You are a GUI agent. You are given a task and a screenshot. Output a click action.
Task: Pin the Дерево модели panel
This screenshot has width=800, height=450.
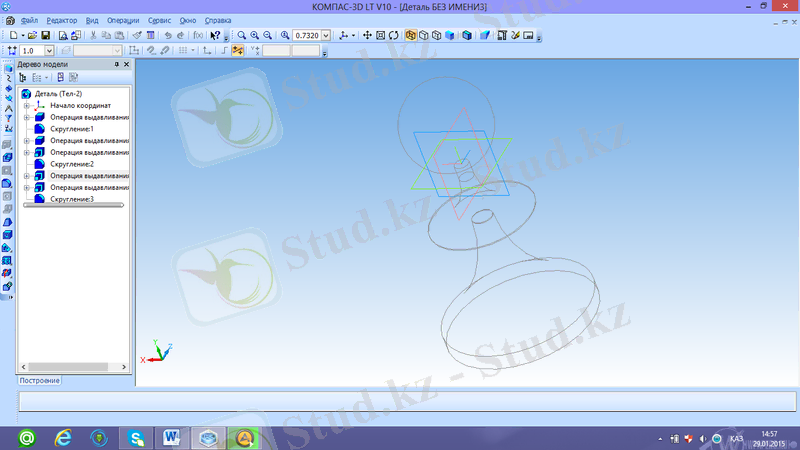[116, 64]
